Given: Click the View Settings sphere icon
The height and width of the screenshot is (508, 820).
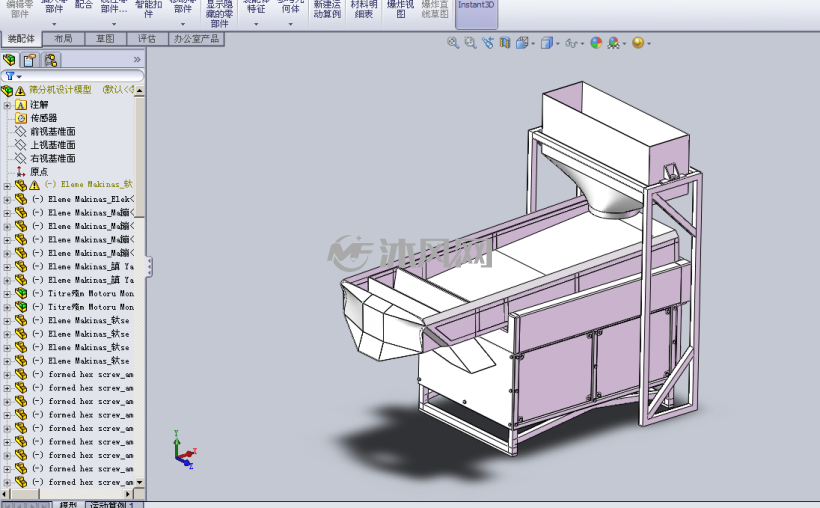Looking at the screenshot, I should click(638, 43).
